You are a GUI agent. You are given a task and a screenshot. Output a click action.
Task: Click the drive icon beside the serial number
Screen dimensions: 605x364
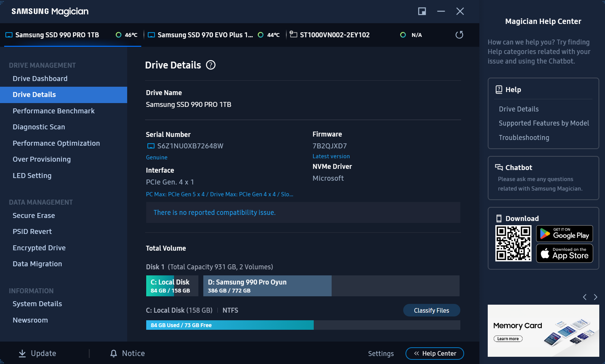point(151,146)
